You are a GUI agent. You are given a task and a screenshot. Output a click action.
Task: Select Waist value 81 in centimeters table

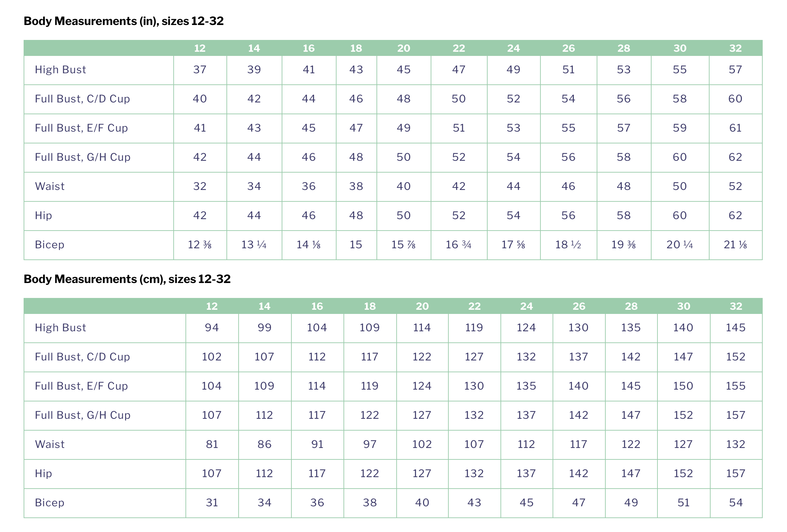pos(212,444)
